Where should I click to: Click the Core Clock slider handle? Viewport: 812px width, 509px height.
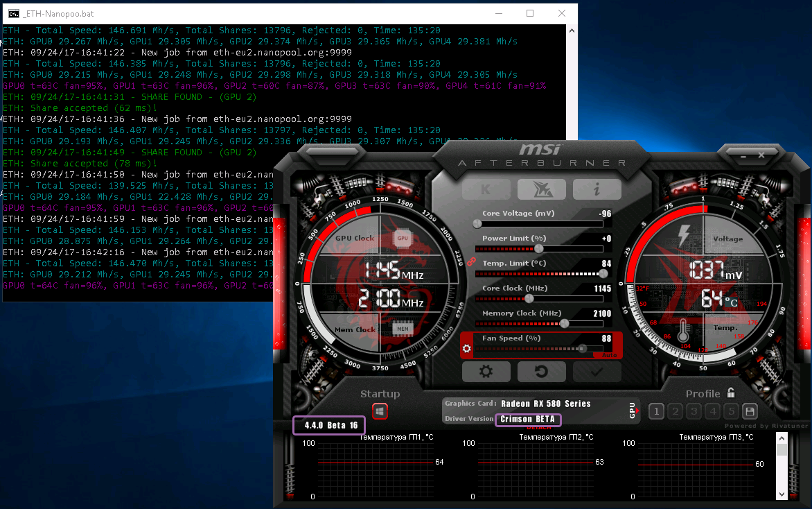pos(529,298)
